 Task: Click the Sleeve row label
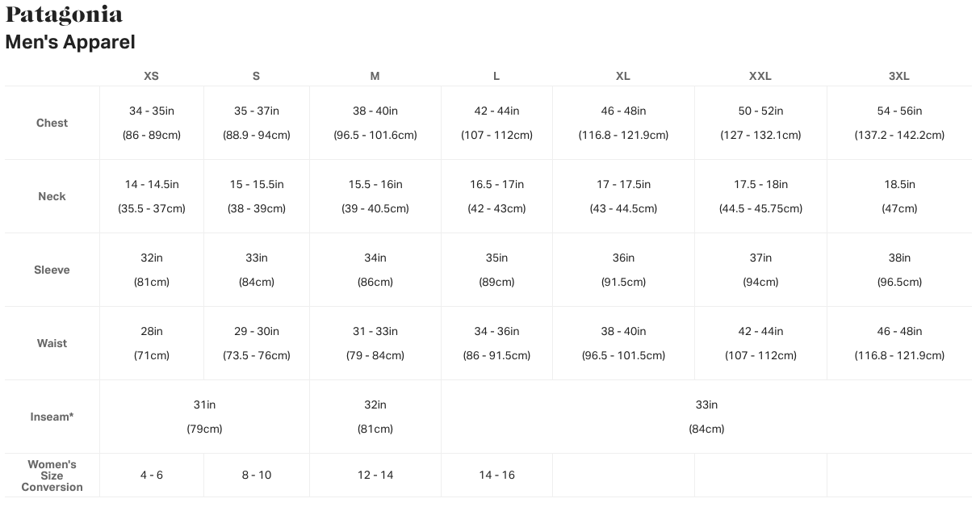[x=52, y=270]
